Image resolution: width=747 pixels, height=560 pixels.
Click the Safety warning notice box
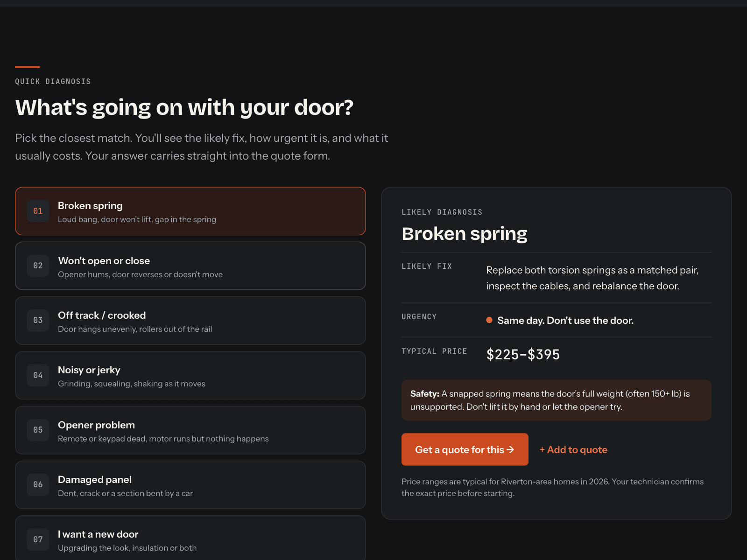[557, 400]
